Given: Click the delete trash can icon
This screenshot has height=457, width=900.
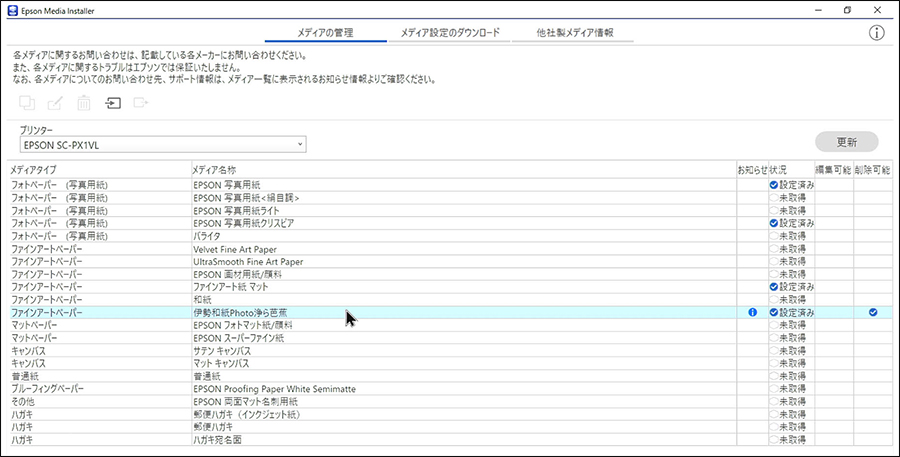Looking at the screenshot, I should pos(84,103).
